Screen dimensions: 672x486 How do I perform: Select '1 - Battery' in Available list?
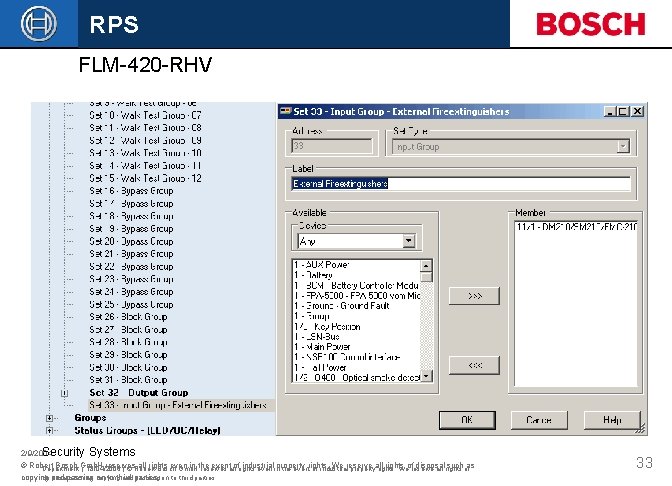click(x=313, y=275)
